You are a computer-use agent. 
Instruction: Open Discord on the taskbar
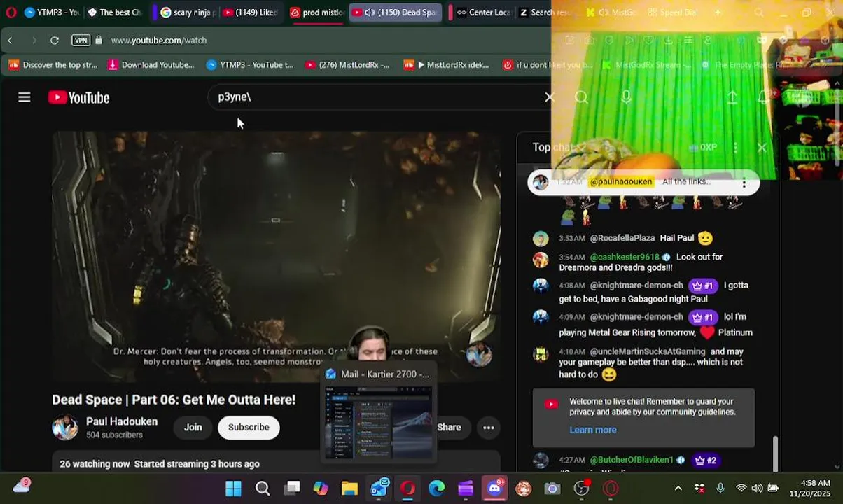pyautogui.click(x=495, y=488)
